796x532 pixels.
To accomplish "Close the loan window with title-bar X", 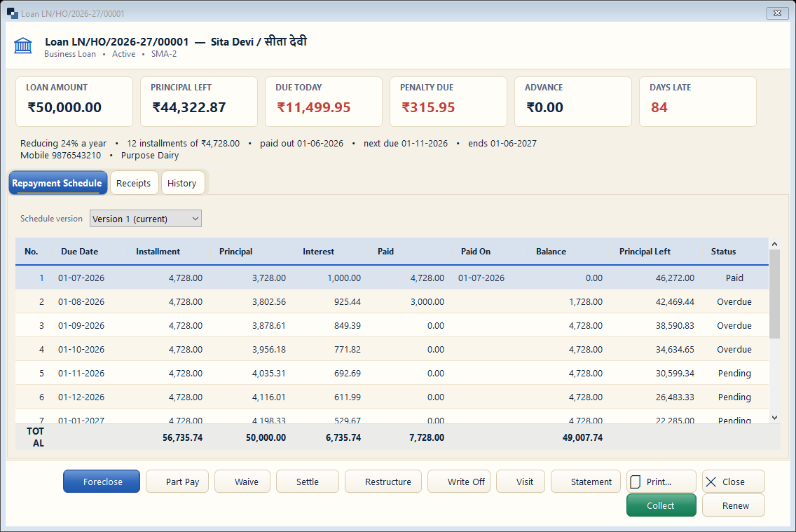I will pos(777,13).
